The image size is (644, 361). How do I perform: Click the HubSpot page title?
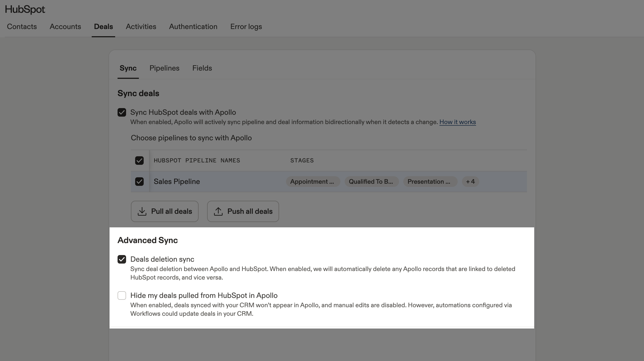pyautogui.click(x=25, y=10)
